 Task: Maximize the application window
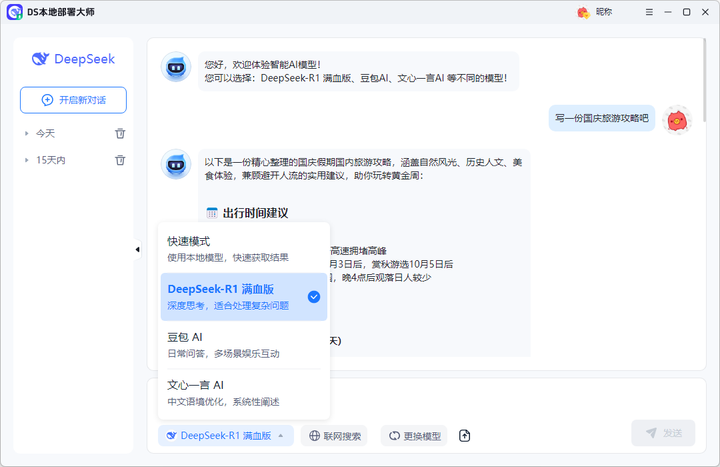click(x=686, y=12)
